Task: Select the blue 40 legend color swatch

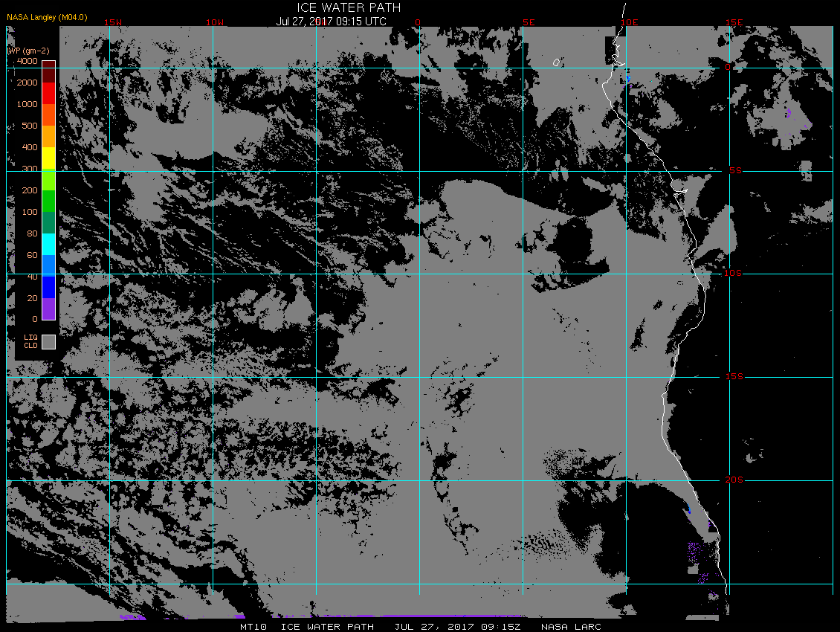Action: (49, 287)
